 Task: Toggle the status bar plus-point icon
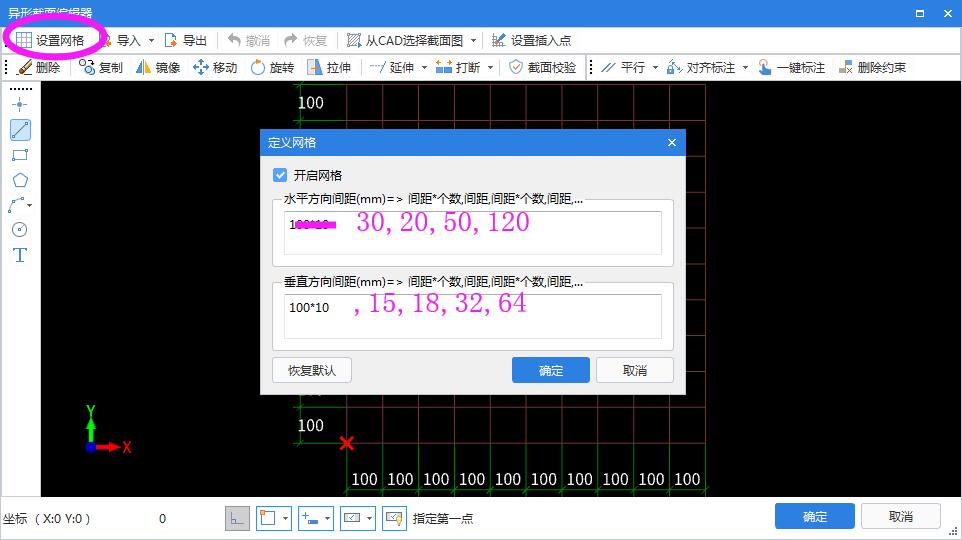click(310, 519)
